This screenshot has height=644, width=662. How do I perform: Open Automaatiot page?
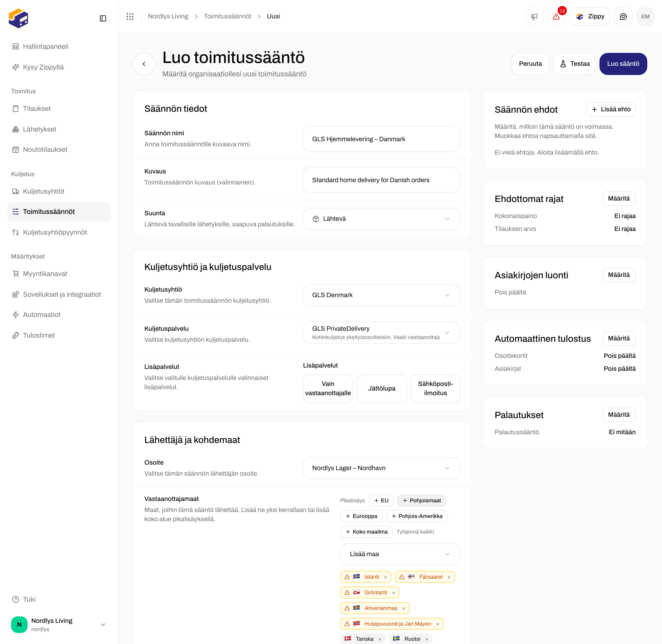click(x=59, y=315)
